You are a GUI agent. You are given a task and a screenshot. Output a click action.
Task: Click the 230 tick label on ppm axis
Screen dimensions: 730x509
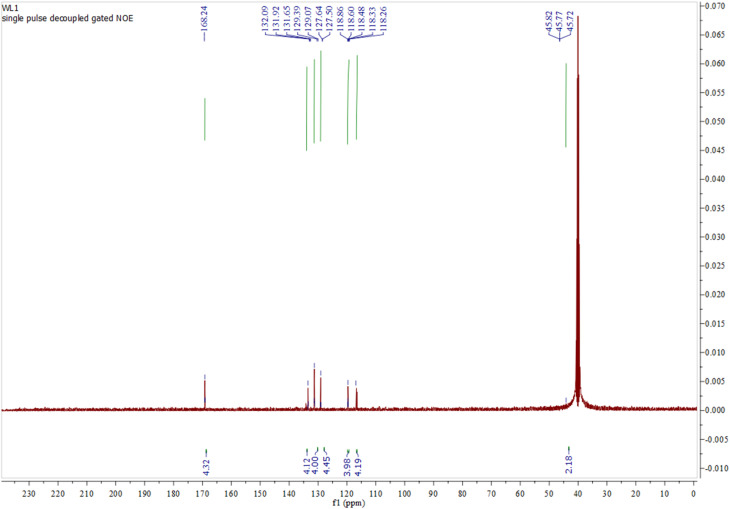[29, 494]
